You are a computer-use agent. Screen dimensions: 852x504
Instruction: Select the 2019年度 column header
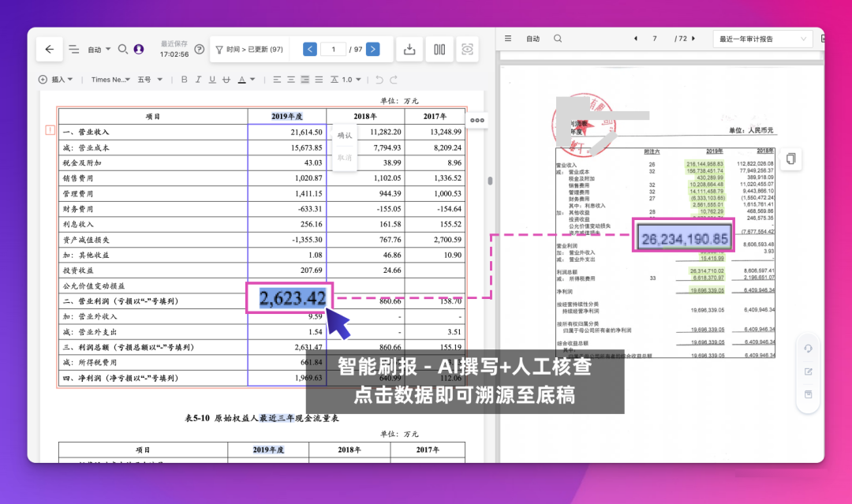[287, 116]
